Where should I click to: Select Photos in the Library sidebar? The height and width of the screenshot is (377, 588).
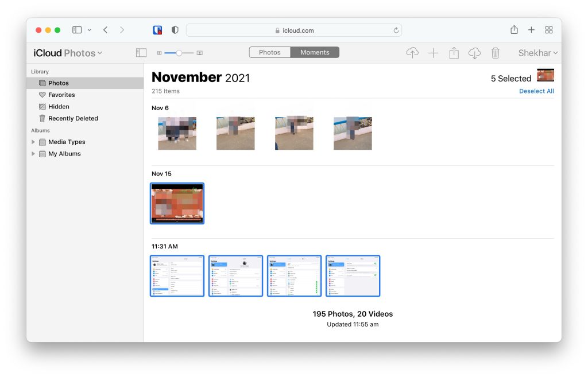[85, 83]
